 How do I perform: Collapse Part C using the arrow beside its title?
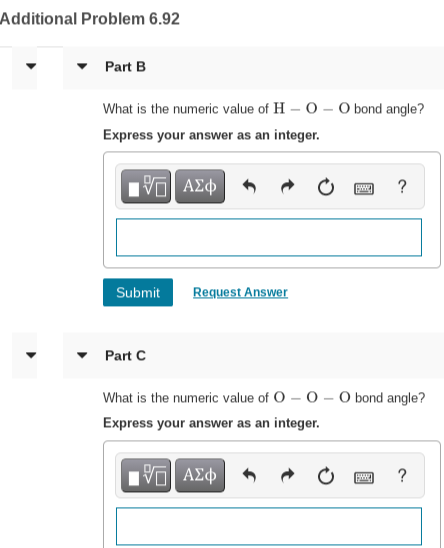pyautogui.click(x=82, y=355)
